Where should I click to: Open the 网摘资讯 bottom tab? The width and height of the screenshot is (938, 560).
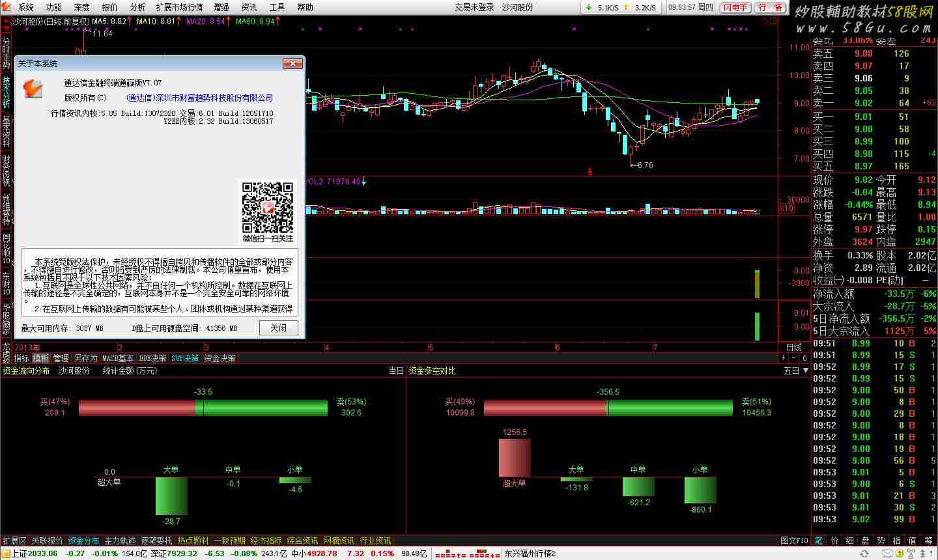tap(339, 540)
